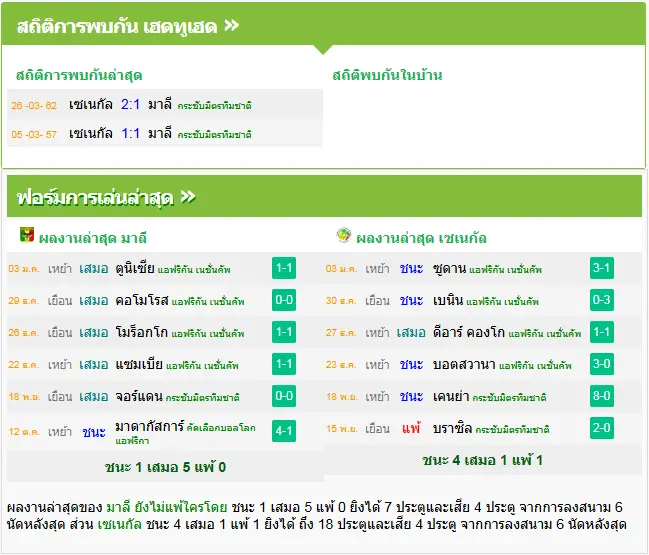Click date 03 ม.ค. in ตูนิเซีย row
This screenshot has height=555, width=649.
(24, 269)
